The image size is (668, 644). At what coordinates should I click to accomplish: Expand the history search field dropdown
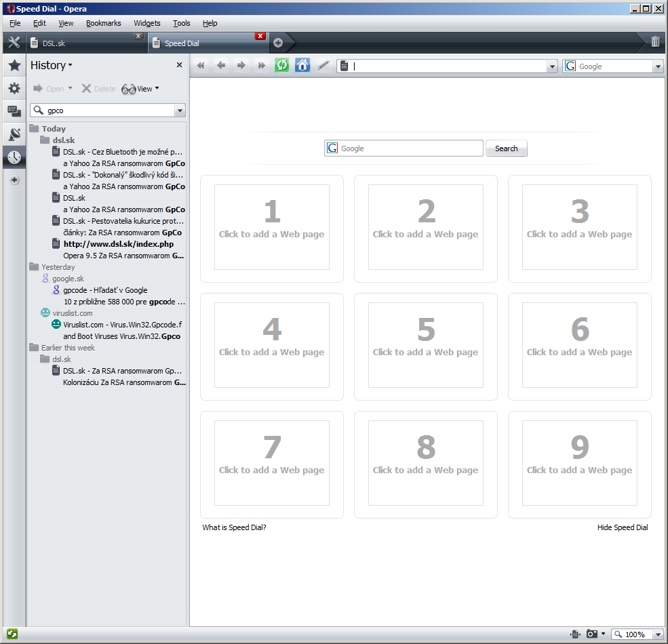pyautogui.click(x=180, y=110)
